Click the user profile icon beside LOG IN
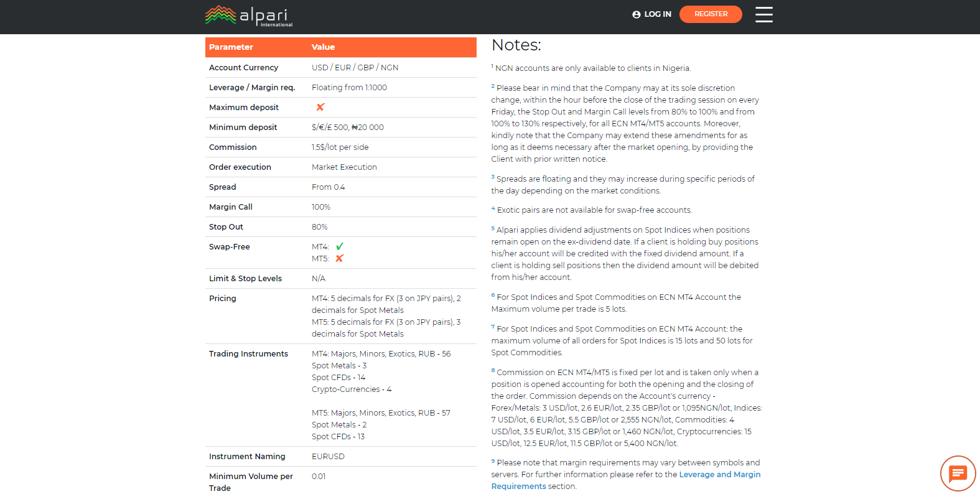Screen dimensions: 980x494 click(636, 14)
